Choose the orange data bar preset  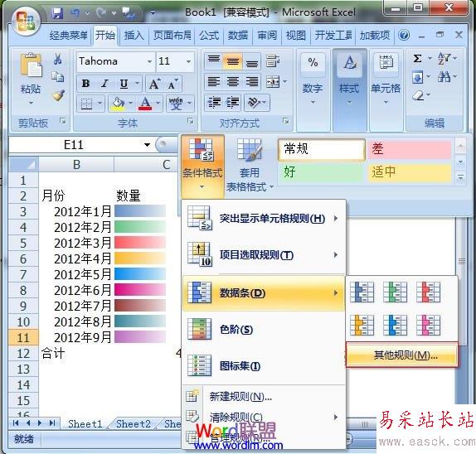pyautogui.click(x=362, y=325)
